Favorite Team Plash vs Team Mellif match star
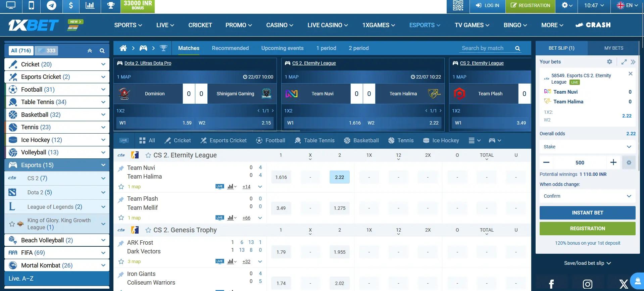644x291 pixels. pyautogui.click(x=121, y=218)
